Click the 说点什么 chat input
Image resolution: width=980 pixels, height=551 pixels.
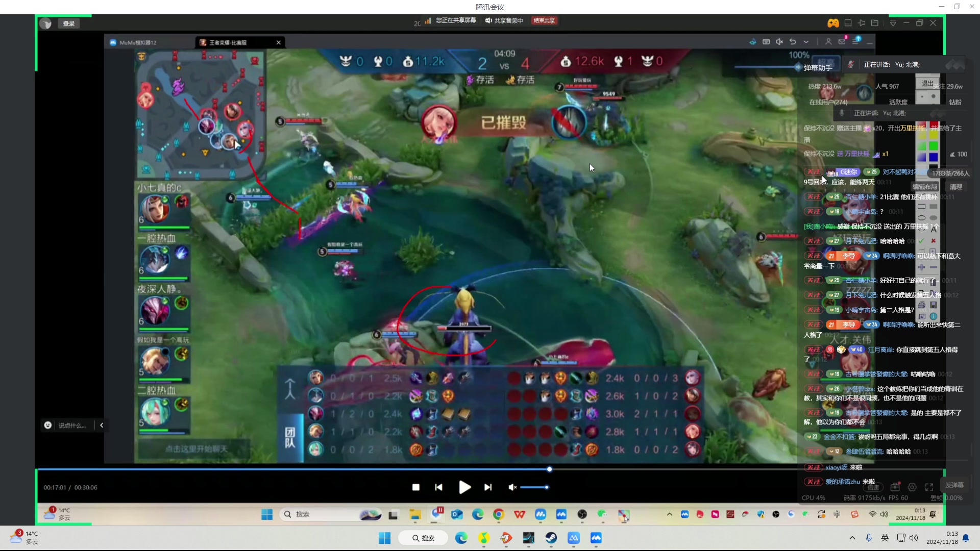pos(72,425)
